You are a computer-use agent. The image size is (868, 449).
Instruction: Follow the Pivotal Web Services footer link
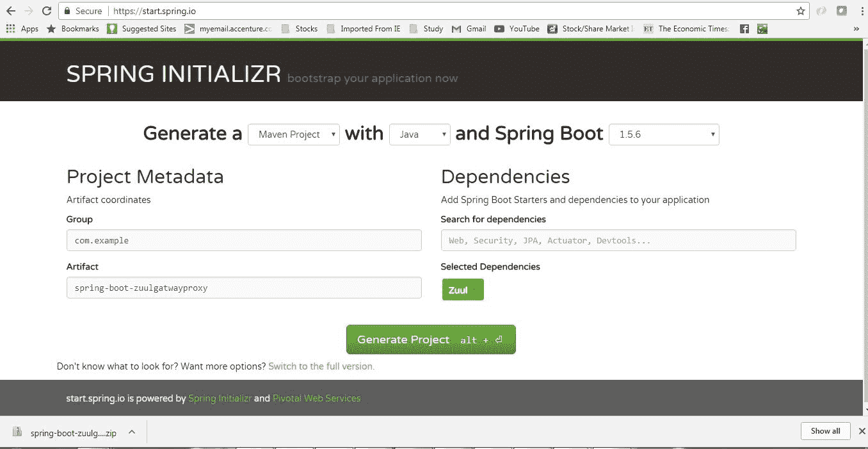317,398
